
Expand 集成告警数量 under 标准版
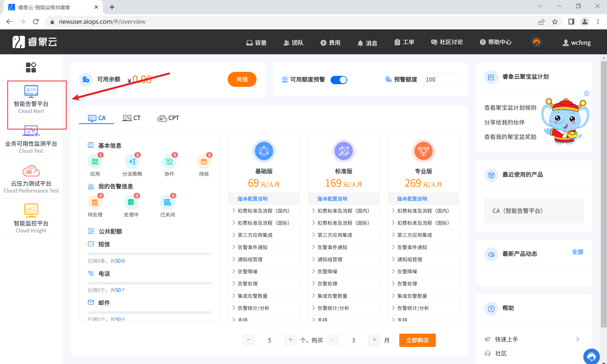pyautogui.click(x=344, y=296)
